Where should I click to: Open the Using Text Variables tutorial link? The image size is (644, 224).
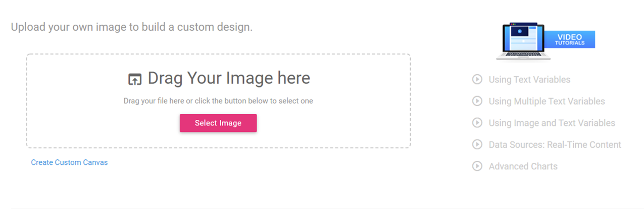point(529,79)
